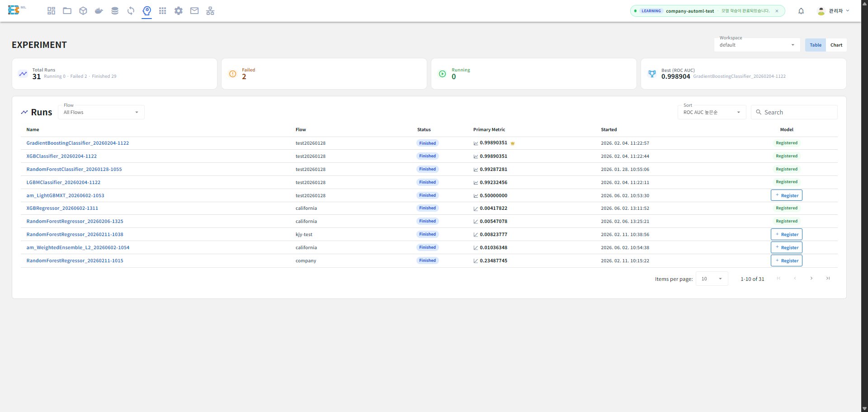Screen dimensions: 868x412
Task: Jump to last page of runs
Action: point(828,278)
